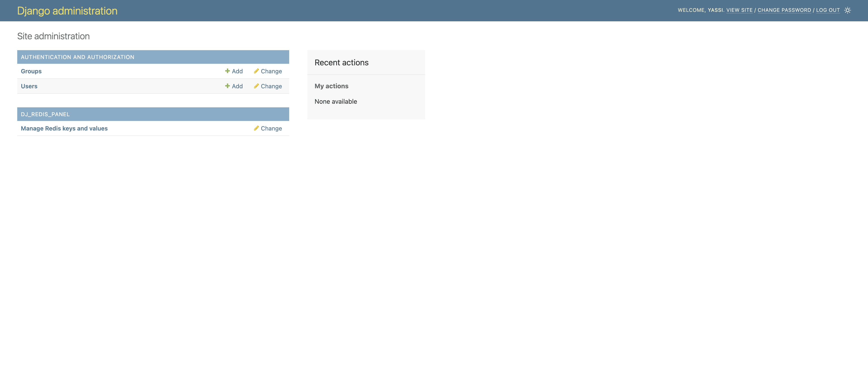Viewport: 868px width, 369px height.
Task: Open Manage Redis keys and values
Action: point(64,128)
